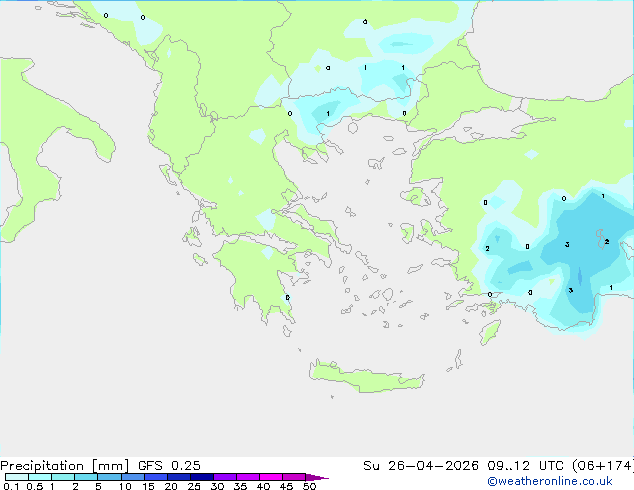
Task: Pick the 20–25 mm legend swatch
Action: pyautogui.click(x=178, y=477)
